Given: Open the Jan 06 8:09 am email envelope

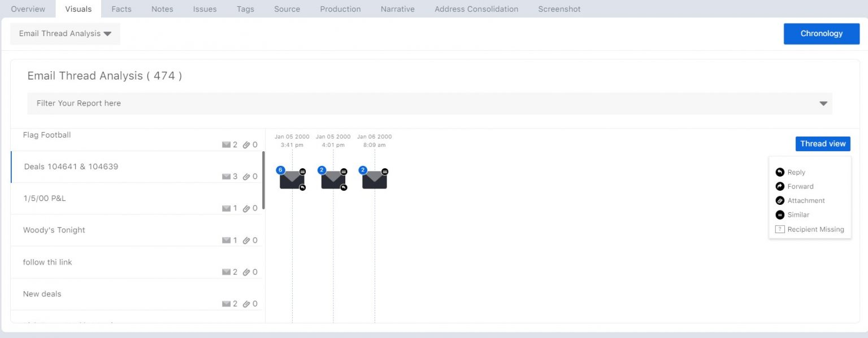Looking at the screenshot, I should (375, 180).
